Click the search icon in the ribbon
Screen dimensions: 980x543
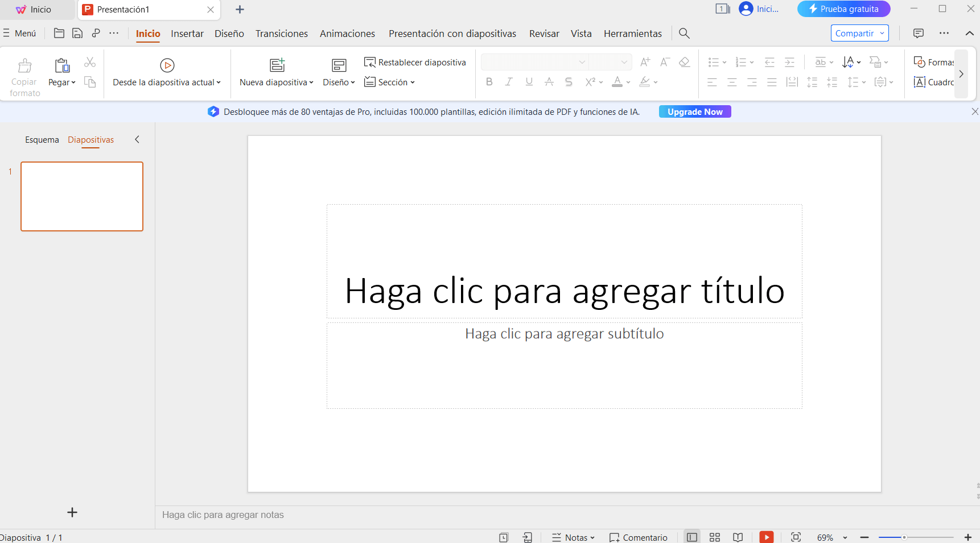684,33
